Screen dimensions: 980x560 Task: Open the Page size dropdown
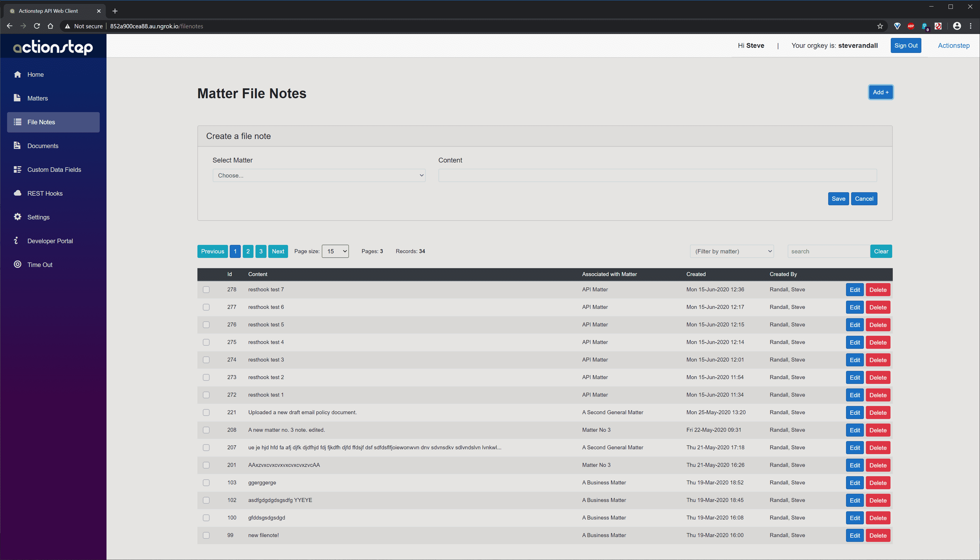pyautogui.click(x=335, y=251)
